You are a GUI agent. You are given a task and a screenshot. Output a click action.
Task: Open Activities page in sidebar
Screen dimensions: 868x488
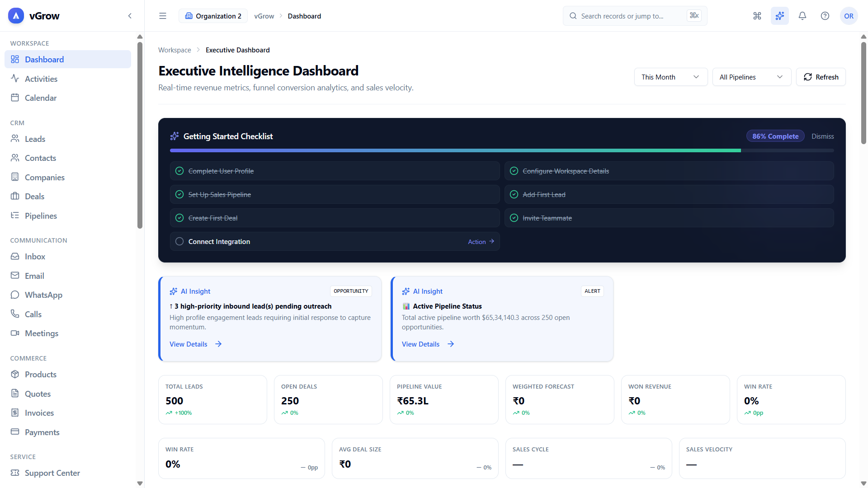coord(68,79)
